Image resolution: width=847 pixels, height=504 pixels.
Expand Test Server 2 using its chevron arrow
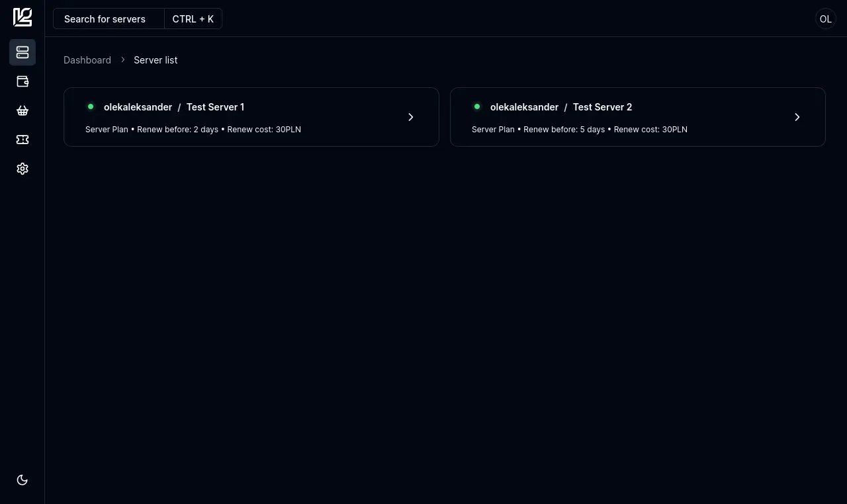coord(797,117)
